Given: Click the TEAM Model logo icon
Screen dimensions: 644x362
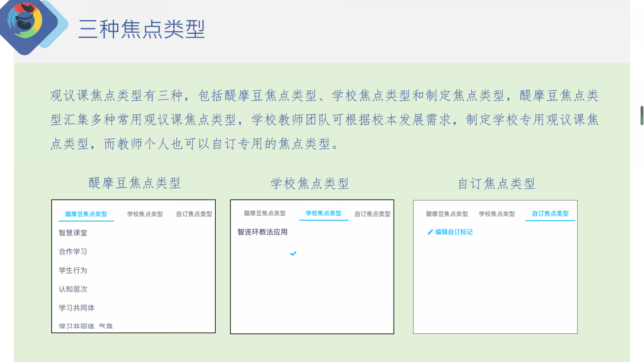Looking at the screenshot, I should pos(25,23).
